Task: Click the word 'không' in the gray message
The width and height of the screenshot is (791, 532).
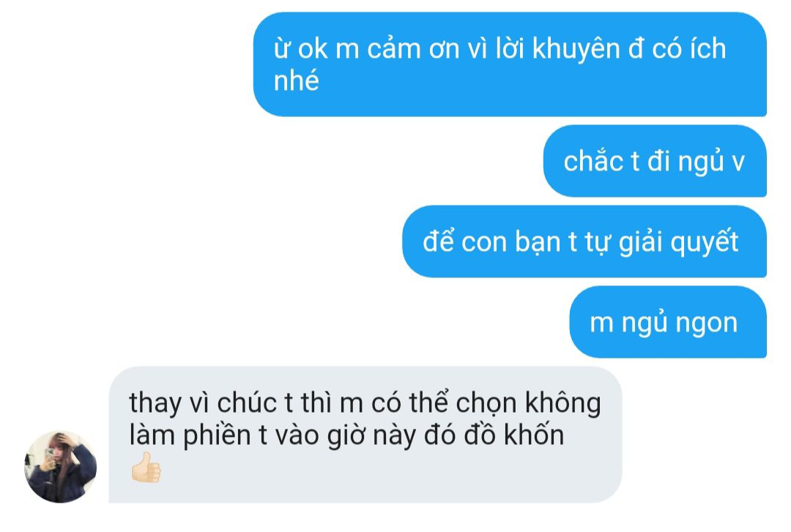Action: [x=563, y=405]
